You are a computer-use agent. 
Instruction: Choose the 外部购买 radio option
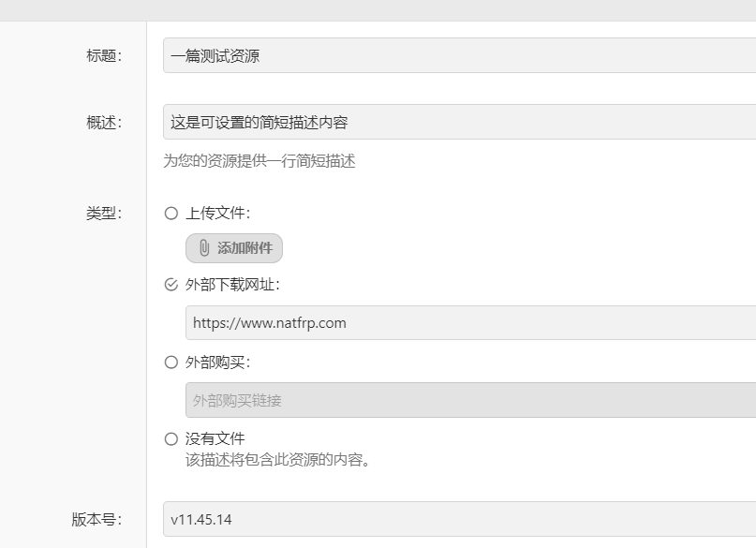coord(170,363)
